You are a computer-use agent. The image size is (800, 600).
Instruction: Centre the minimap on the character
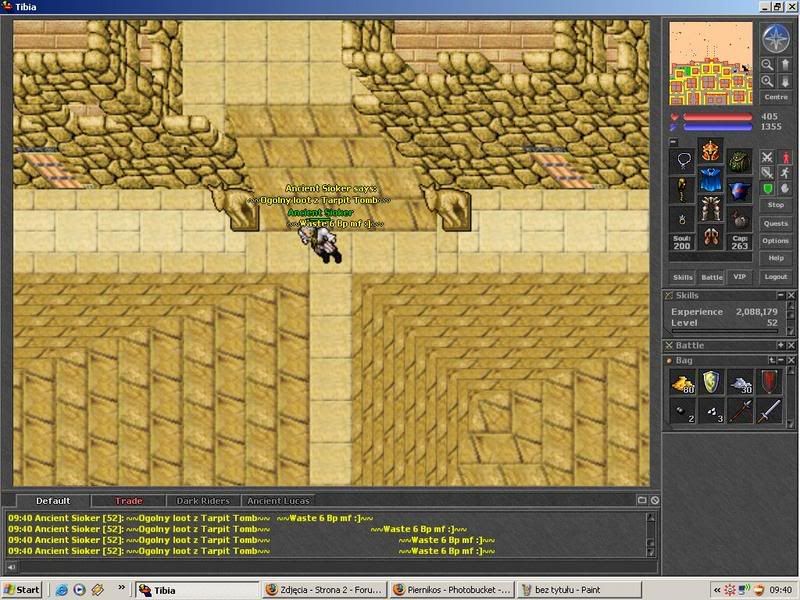click(776, 97)
